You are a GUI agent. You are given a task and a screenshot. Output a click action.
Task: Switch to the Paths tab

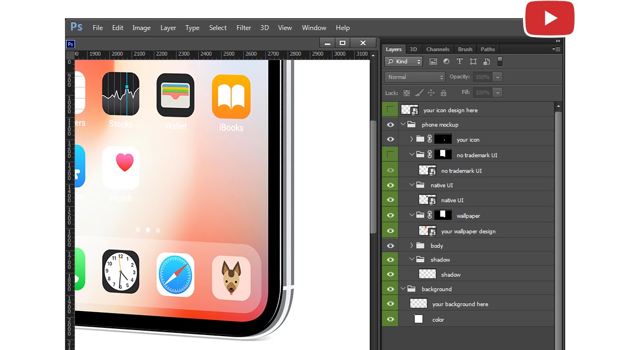point(488,49)
